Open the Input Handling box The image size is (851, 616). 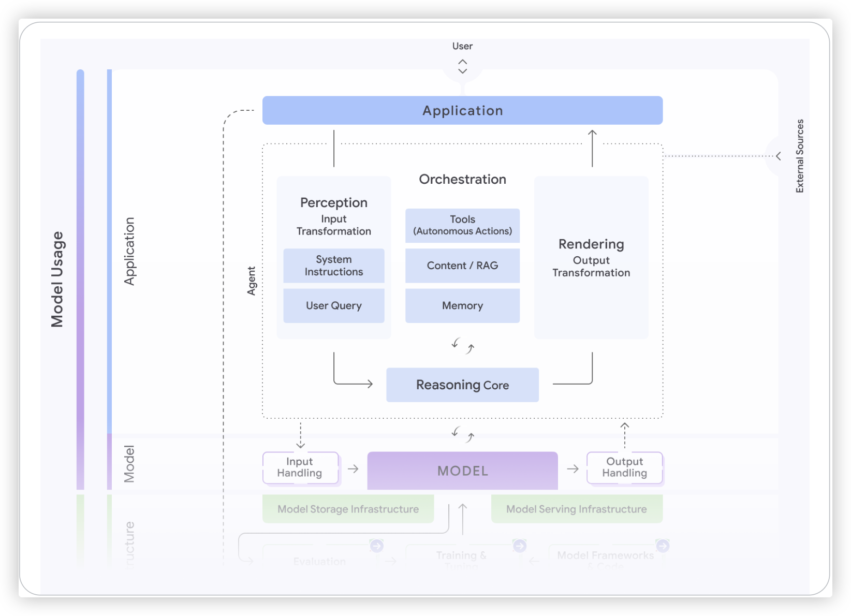click(300, 467)
